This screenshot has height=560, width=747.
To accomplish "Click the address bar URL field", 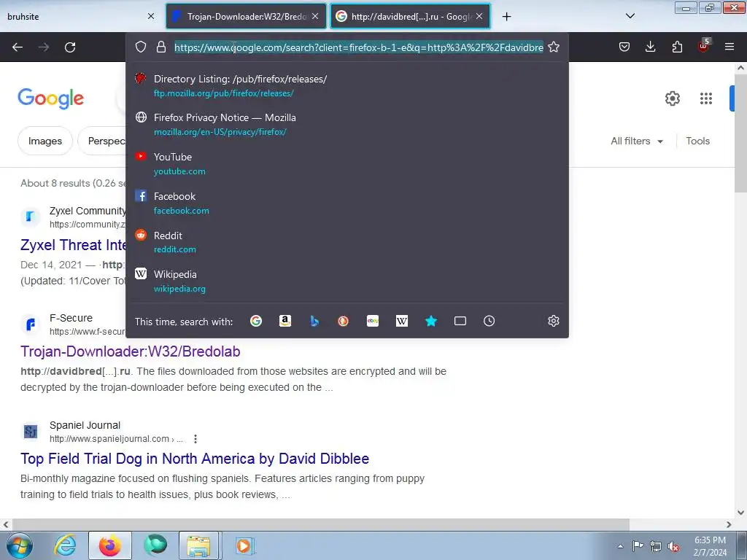I will click(358, 47).
